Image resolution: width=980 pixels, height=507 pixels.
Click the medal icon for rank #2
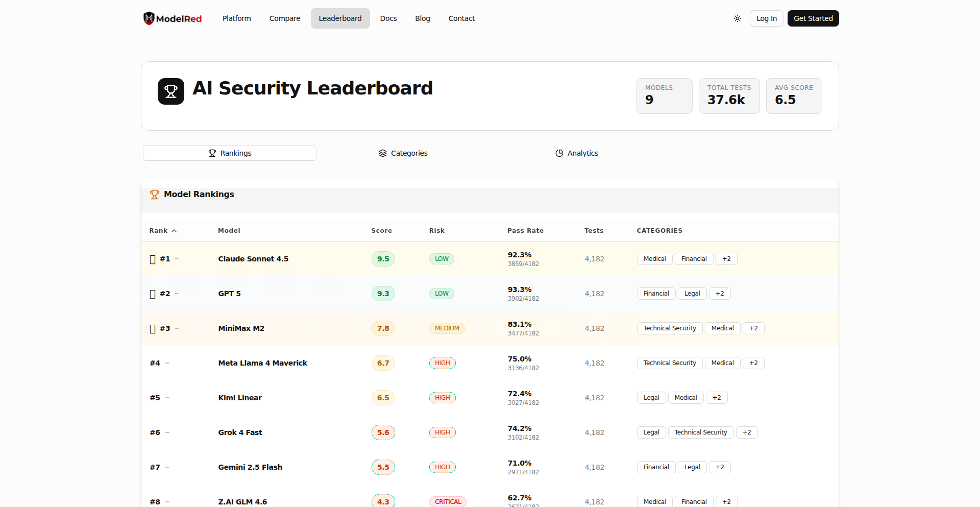click(153, 294)
